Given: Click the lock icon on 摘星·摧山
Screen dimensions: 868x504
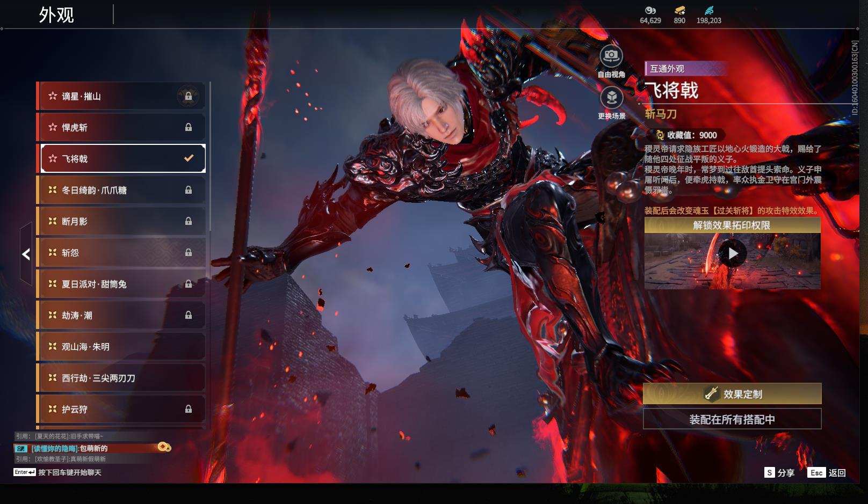Looking at the screenshot, I should [x=189, y=96].
